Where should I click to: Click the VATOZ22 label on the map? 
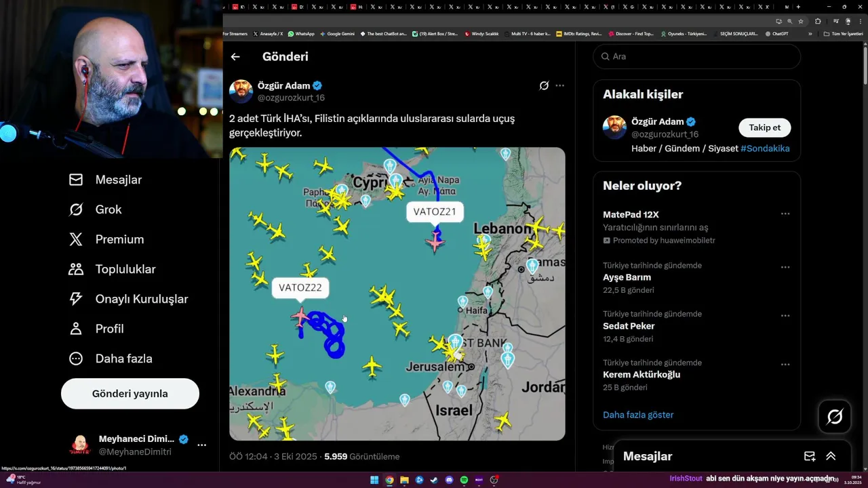click(300, 287)
